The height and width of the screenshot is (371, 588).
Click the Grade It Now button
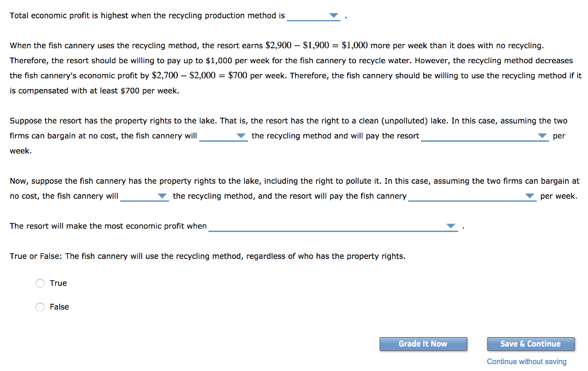click(x=423, y=343)
